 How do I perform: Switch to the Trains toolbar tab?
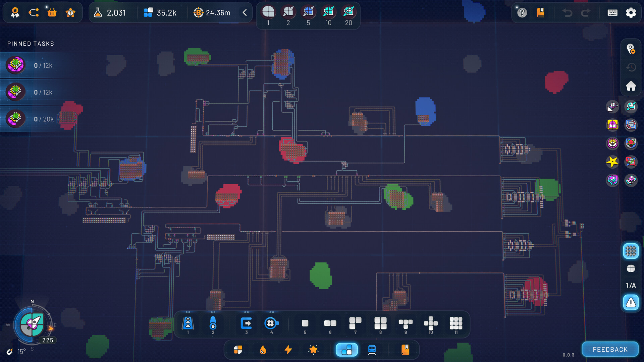click(x=372, y=350)
